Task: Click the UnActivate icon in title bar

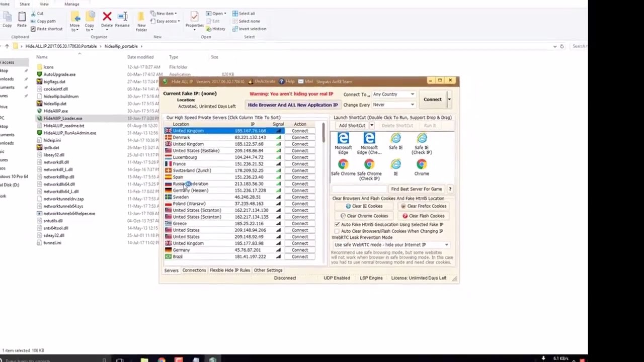Action: pyautogui.click(x=261, y=81)
